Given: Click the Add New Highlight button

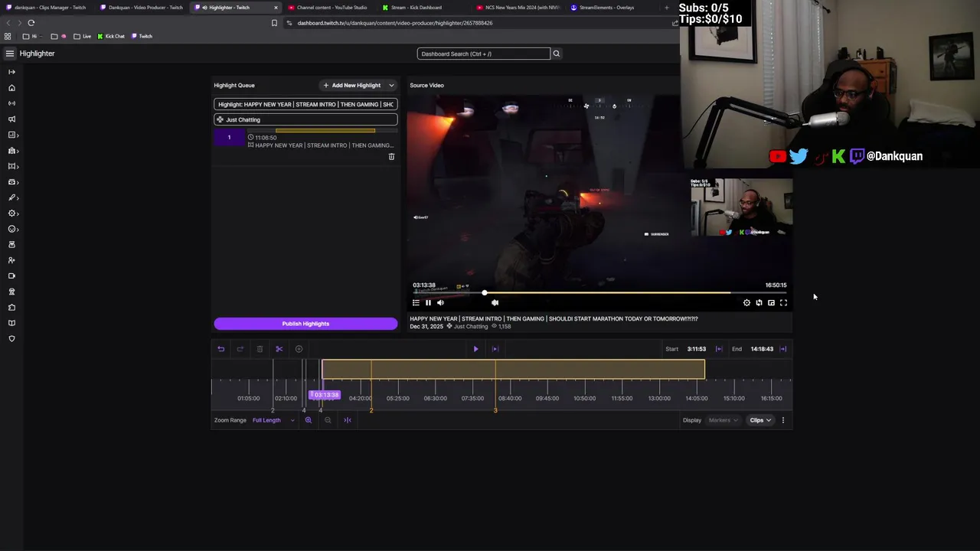Looking at the screenshot, I should pyautogui.click(x=352, y=86).
